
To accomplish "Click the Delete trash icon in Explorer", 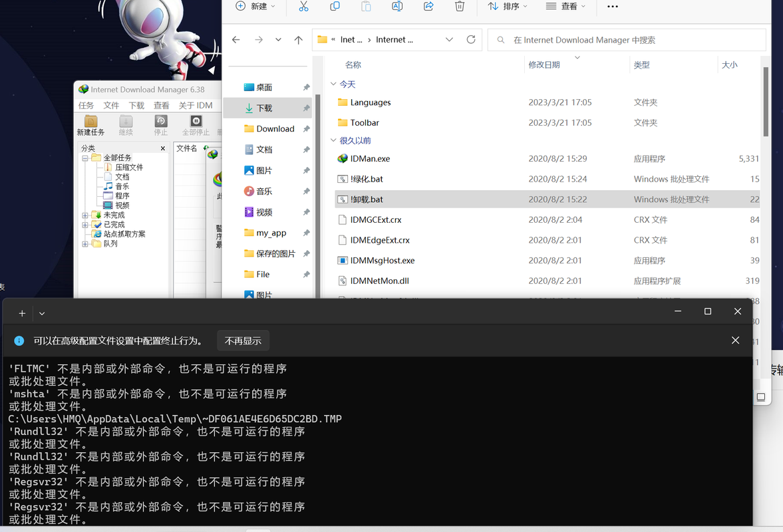I will pos(460,7).
